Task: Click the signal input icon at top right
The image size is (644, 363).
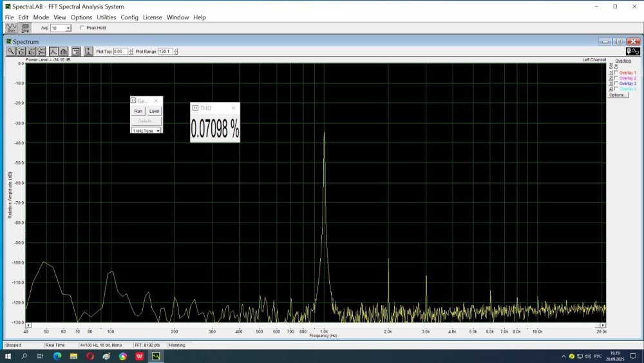Action: [x=633, y=51]
